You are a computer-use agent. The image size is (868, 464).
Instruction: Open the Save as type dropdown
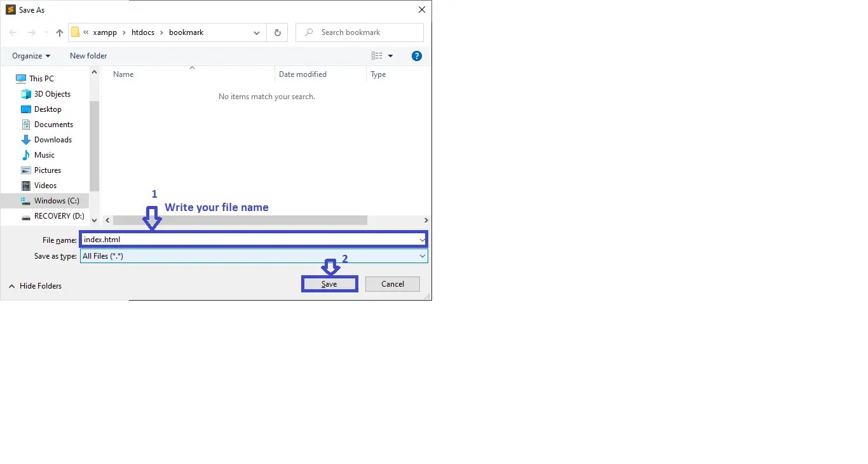coord(422,256)
